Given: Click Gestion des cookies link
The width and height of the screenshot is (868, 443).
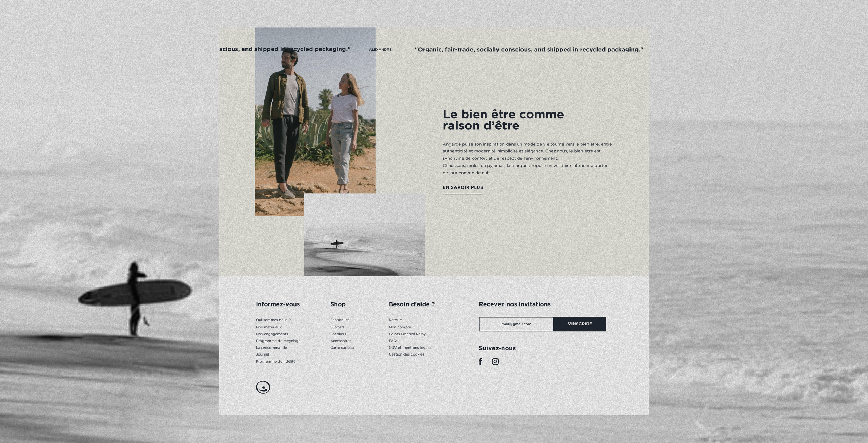Looking at the screenshot, I should [x=406, y=354].
